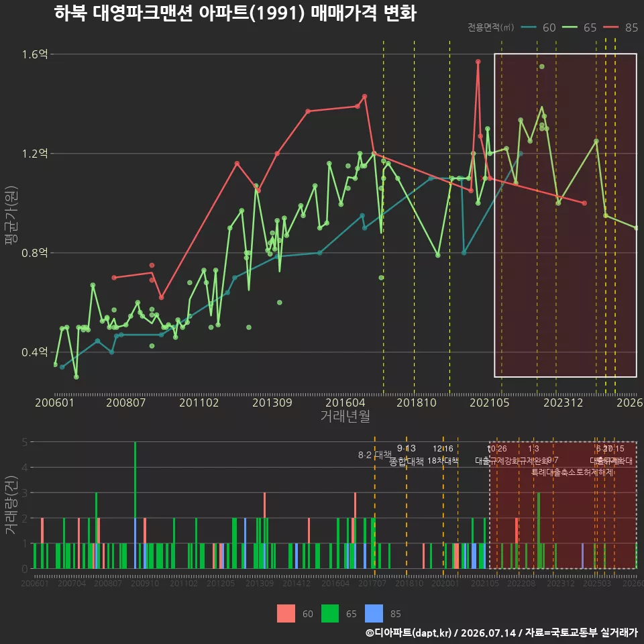Click the 12·16 18차대책 annotation label
This screenshot has width=644, height=644.
coord(443,455)
